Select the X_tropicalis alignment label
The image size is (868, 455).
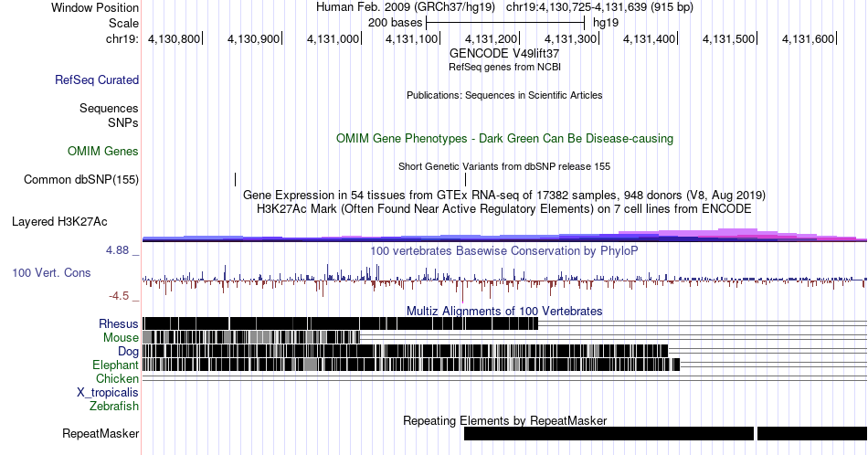point(108,393)
